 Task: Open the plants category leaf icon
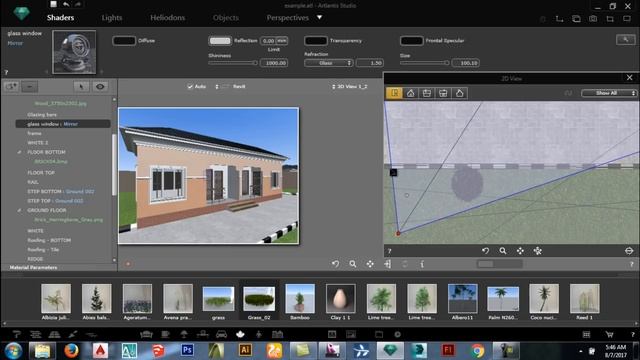[240, 334]
